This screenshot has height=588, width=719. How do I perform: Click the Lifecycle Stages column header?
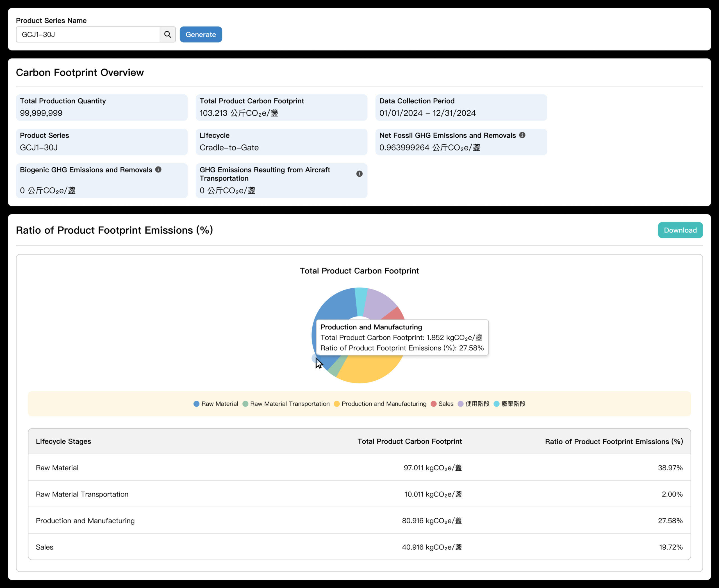(x=63, y=441)
